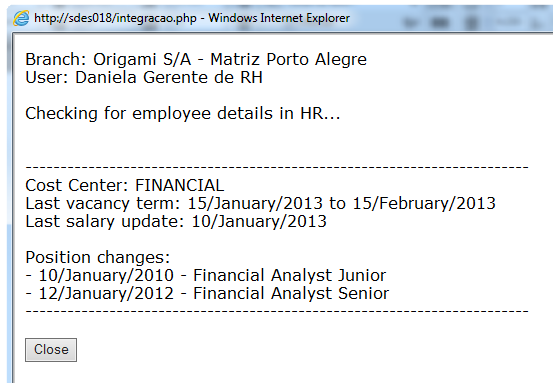
Task: Select the Windows Internet Explorer title text
Action: pyautogui.click(x=279, y=18)
